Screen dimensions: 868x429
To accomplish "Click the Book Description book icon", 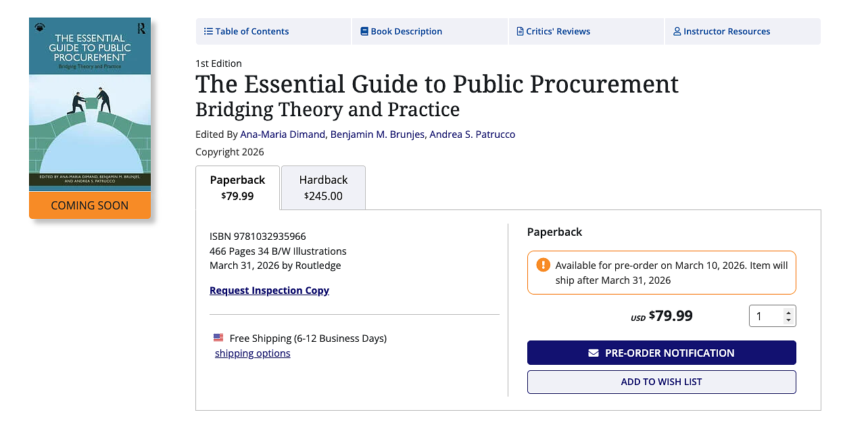I will tap(364, 31).
